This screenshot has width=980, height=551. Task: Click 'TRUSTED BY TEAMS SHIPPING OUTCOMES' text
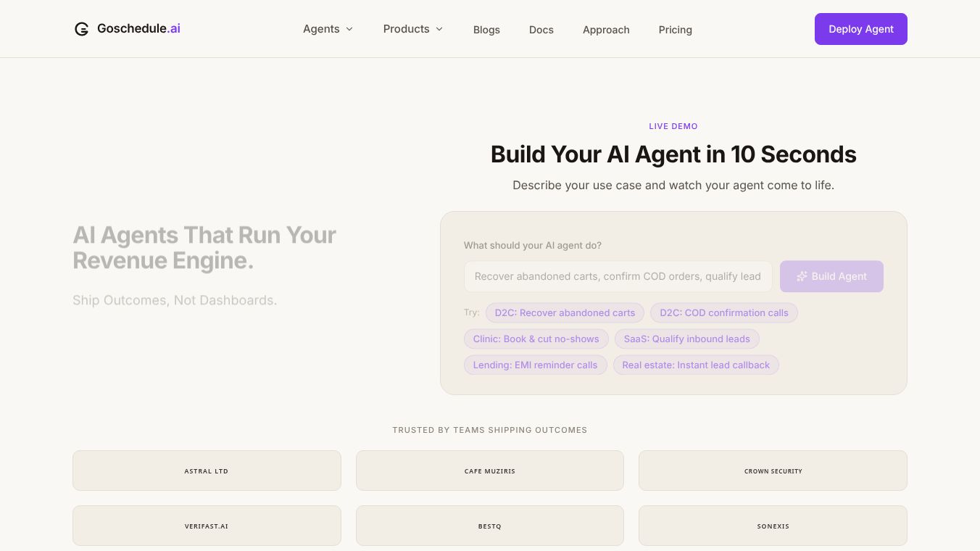click(490, 430)
